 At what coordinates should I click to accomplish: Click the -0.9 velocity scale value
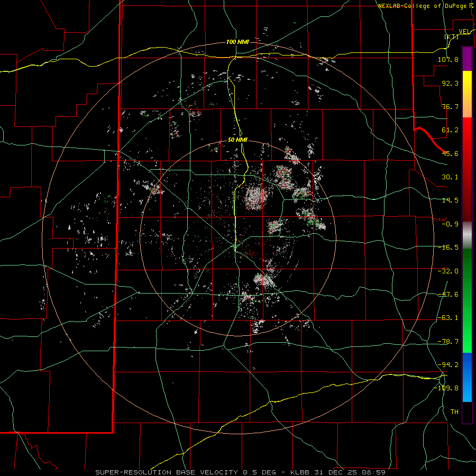(450, 224)
